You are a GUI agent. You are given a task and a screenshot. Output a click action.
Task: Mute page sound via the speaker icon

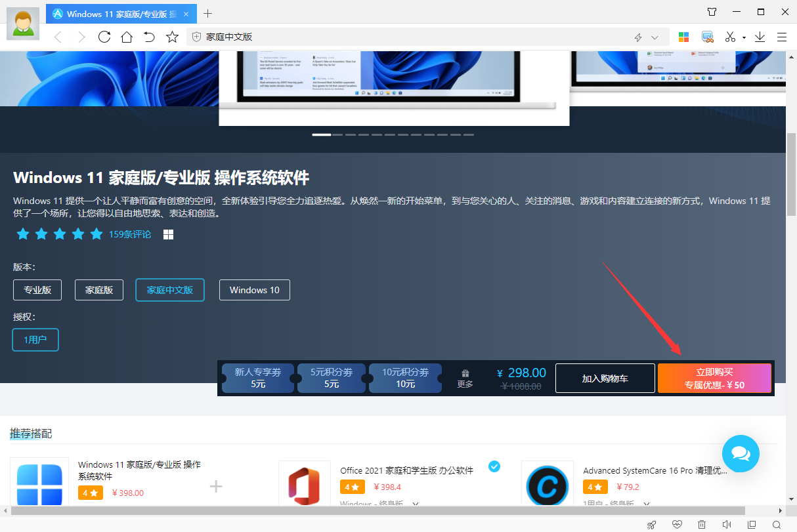click(x=727, y=525)
